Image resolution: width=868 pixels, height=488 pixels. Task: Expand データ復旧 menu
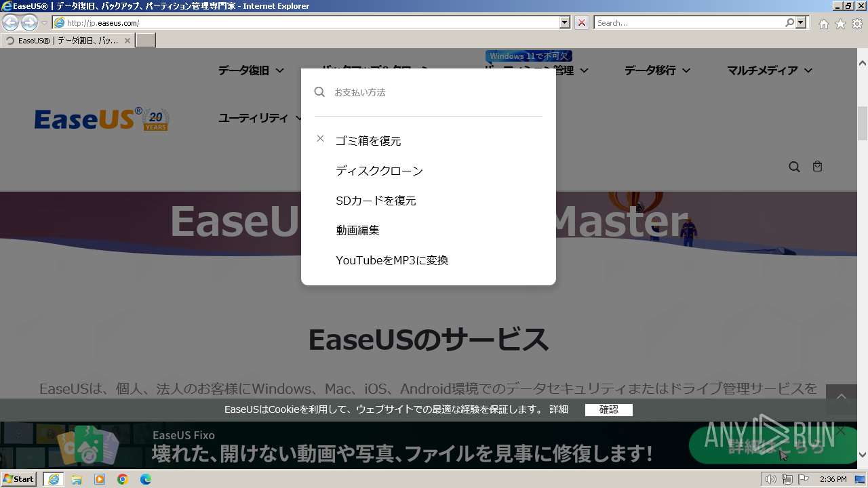pyautogui.click(x=250, y=70)
